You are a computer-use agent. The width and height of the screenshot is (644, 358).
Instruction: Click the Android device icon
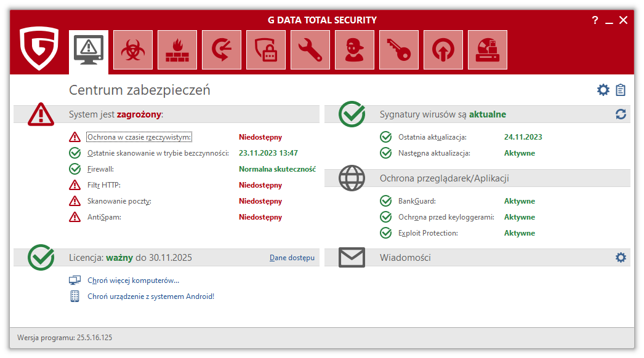point(74,296)
